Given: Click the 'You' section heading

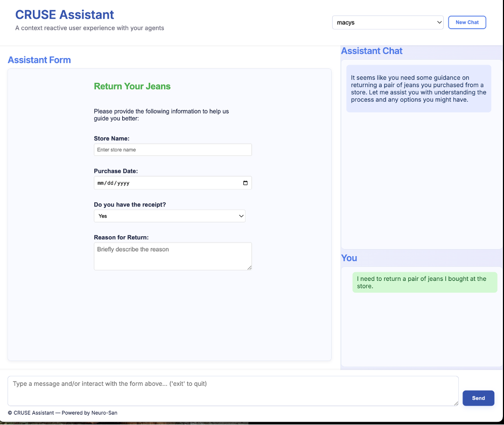Looking at the screenshot, I should (349, 258).
